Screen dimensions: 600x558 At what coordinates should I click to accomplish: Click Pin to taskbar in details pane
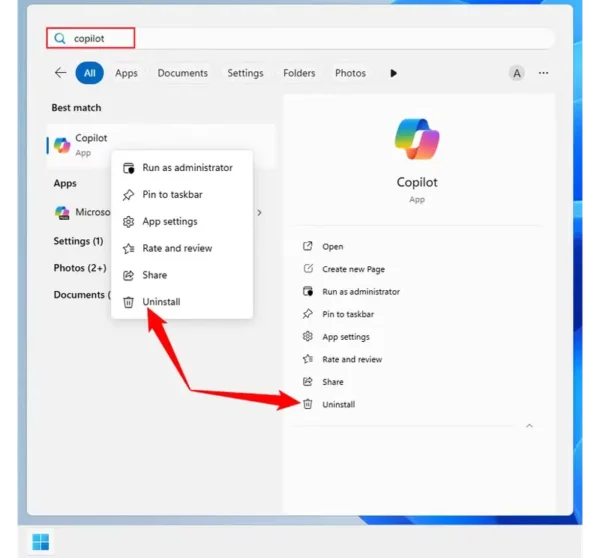click(348, 314)
